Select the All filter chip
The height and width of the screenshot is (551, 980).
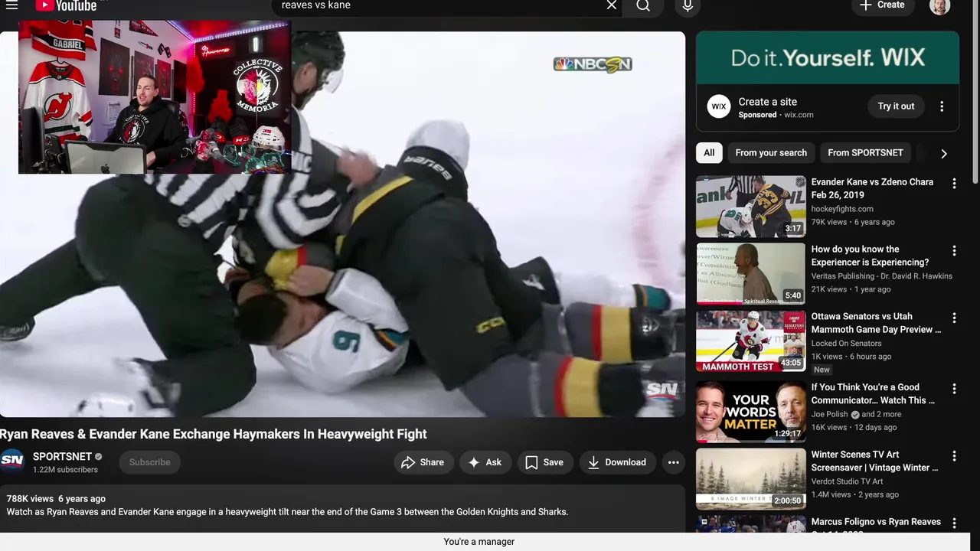[709, 153]
